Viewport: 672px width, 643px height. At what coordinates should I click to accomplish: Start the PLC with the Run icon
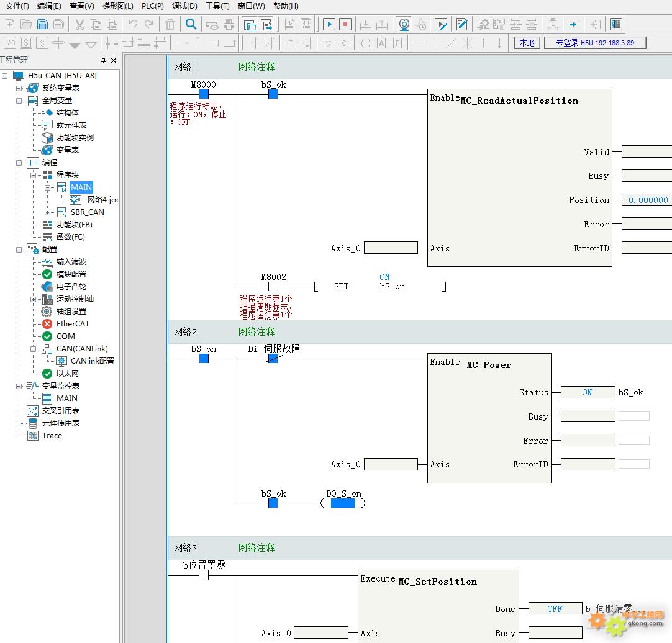click(329, 24)
